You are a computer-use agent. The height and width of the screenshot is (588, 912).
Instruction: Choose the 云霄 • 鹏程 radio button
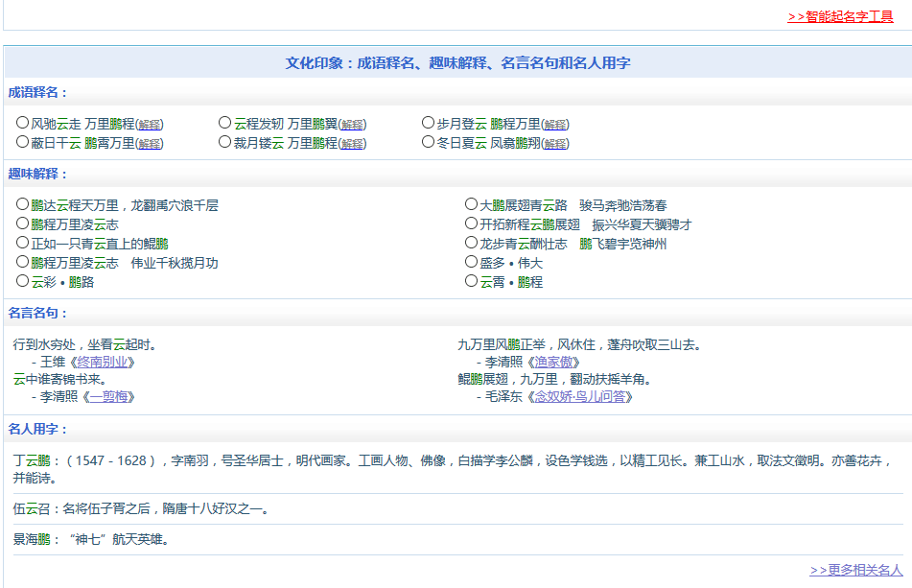(471, 281)
